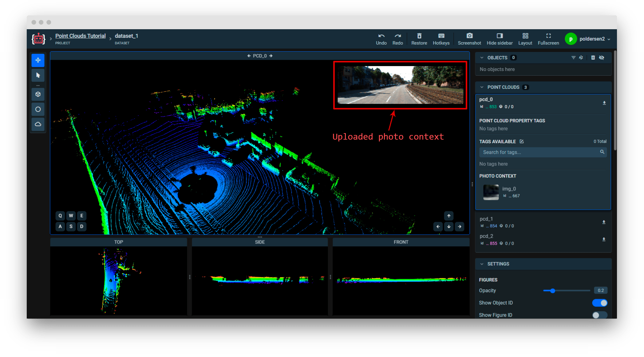Rotate view with left arrow button
644x357 pixels.
pyautogui.click(x=438, y=227)
